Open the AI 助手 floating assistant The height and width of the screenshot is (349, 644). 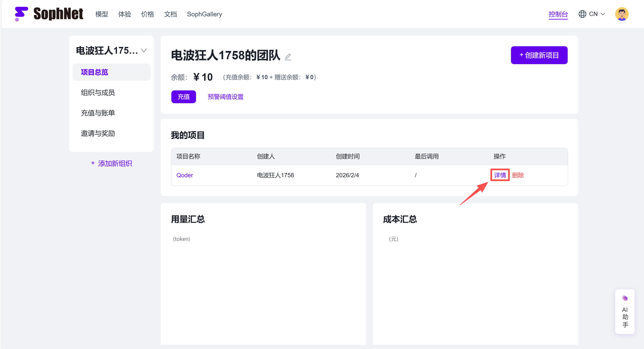624,311
